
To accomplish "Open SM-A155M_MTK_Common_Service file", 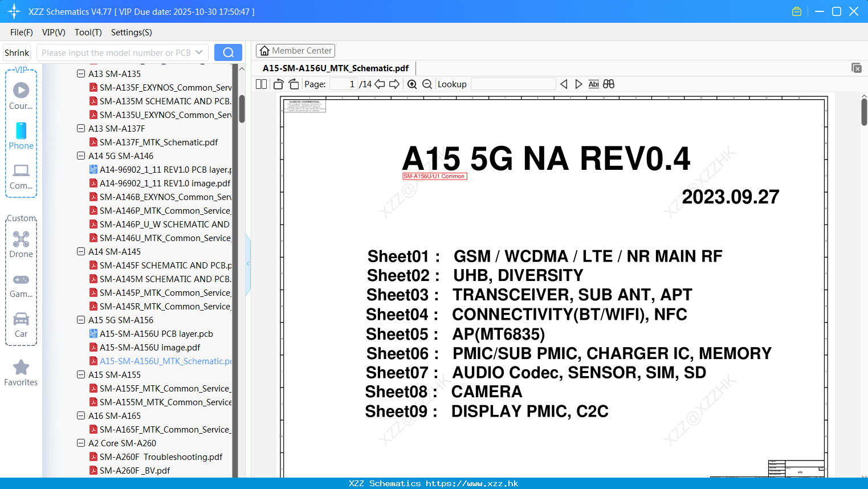I will 161,402.
